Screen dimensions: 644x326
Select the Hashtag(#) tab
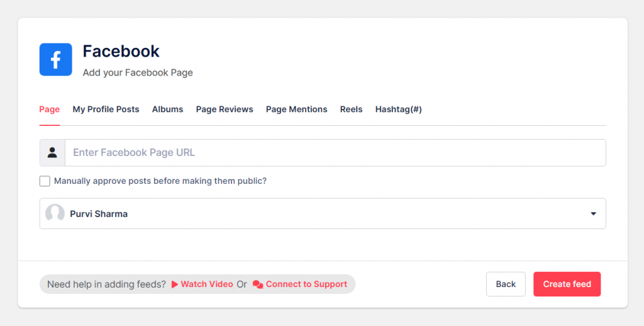point(398,110)
